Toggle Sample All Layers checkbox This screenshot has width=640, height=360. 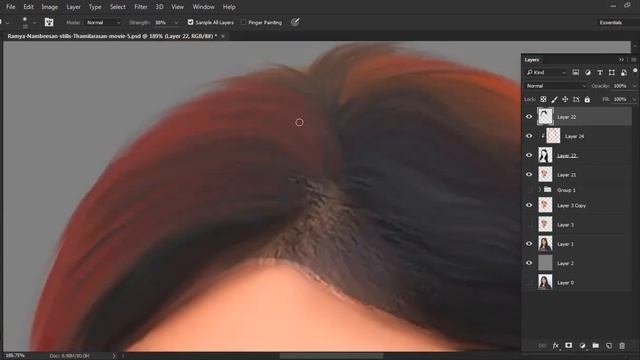coord(190,22)
